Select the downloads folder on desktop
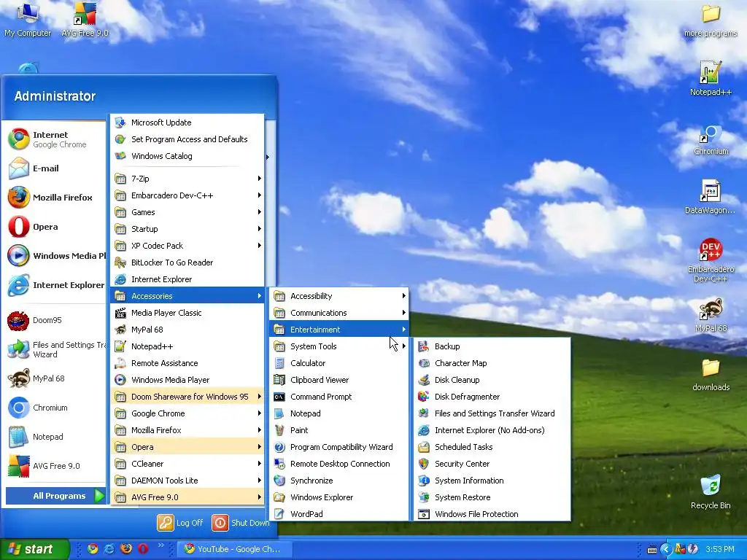Viewport: 747px width, 560px height. pos(711,375)
